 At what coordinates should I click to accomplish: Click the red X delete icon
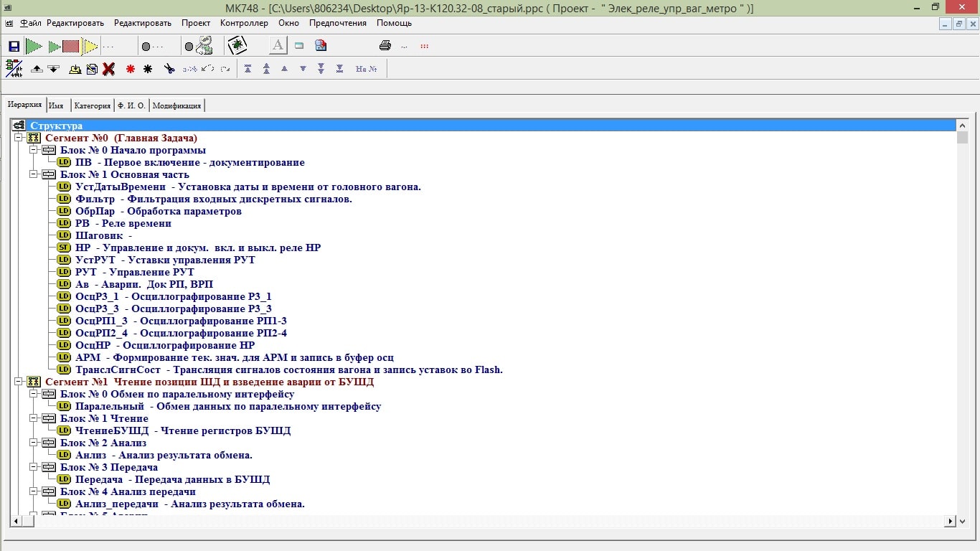[109, 69]
